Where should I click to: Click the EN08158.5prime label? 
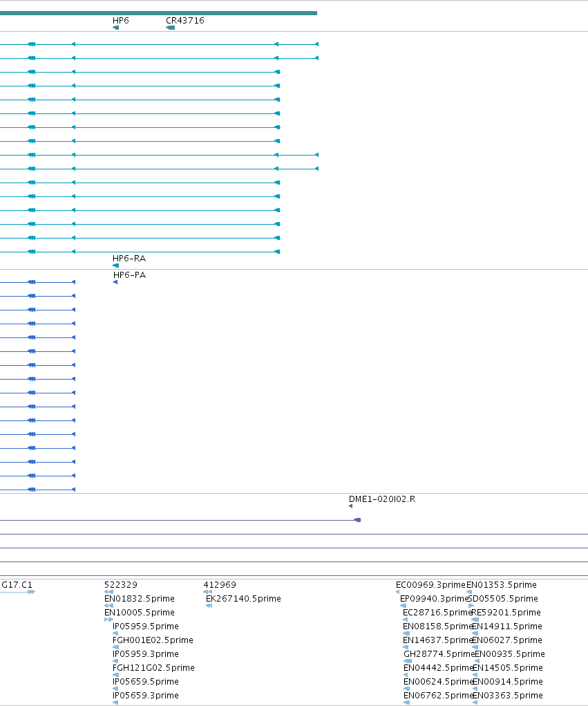(x=438, y=626)
